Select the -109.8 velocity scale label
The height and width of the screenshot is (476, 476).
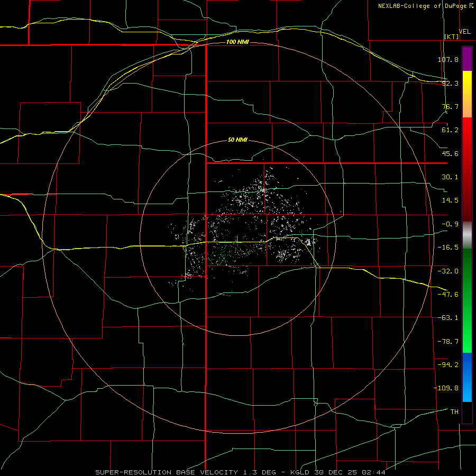point(446,388)
